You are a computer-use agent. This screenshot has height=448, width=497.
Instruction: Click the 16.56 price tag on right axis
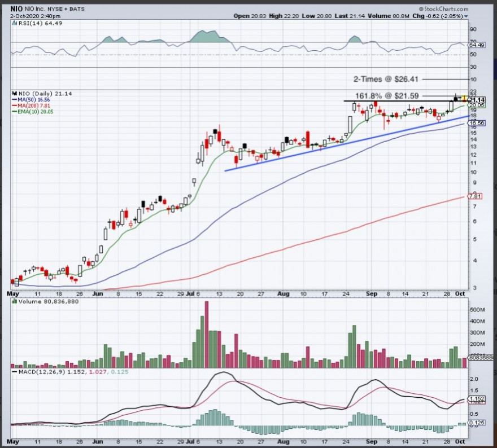click(477, 123)
